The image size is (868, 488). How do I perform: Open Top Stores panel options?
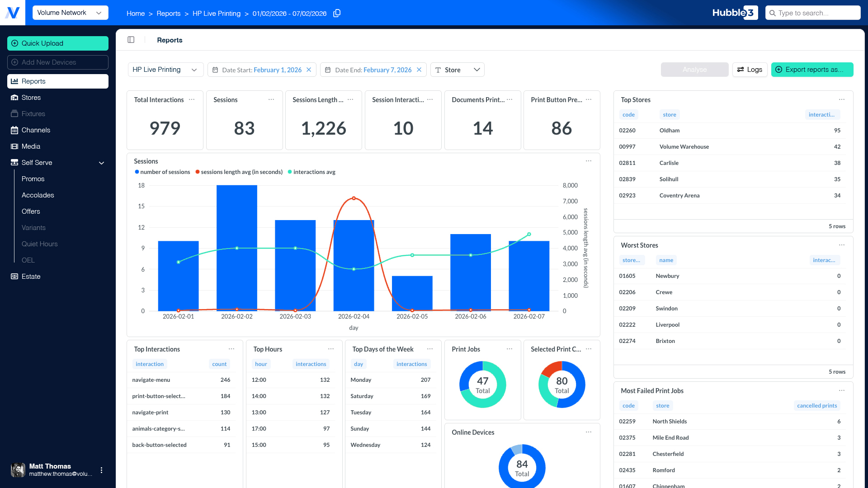point(842,99)
